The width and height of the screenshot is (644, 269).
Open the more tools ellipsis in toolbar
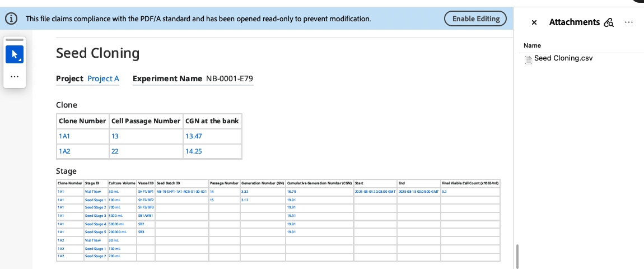click(x=15, y=76)
